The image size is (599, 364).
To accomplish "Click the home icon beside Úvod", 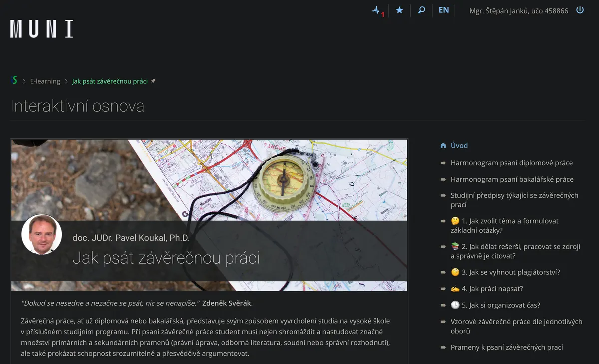I will 443,146.
